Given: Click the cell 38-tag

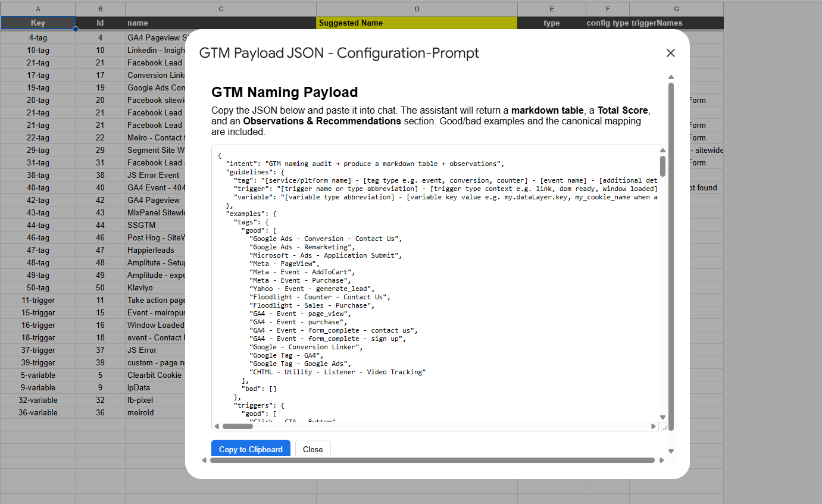Looking at the screenshot, I should coord(38,175).
